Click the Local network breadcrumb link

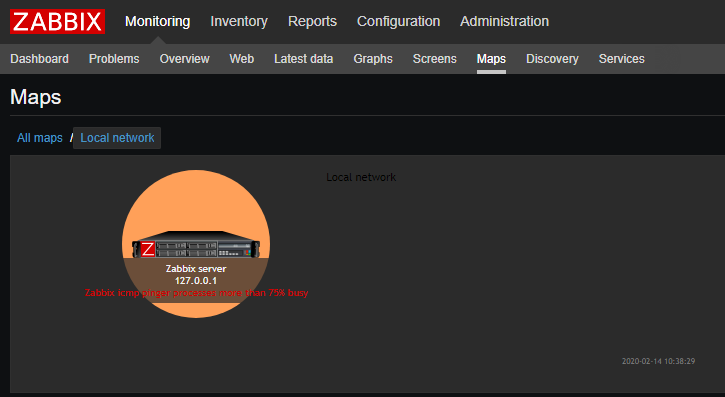point(117,138)
